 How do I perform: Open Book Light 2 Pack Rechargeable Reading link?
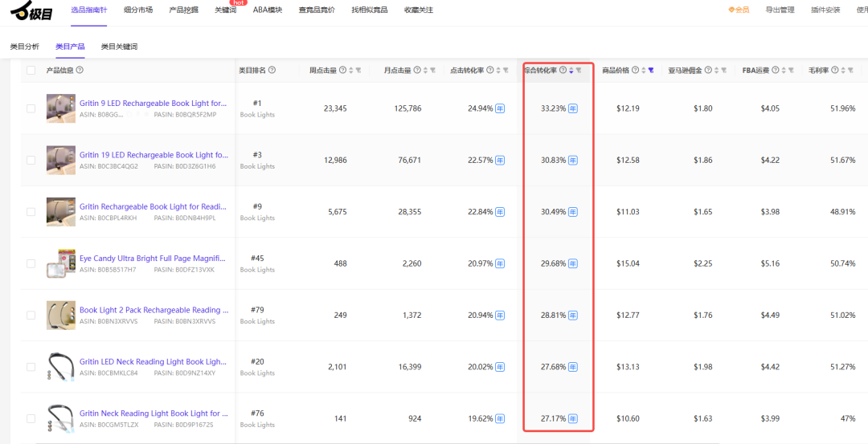click(x=154, y=310)
